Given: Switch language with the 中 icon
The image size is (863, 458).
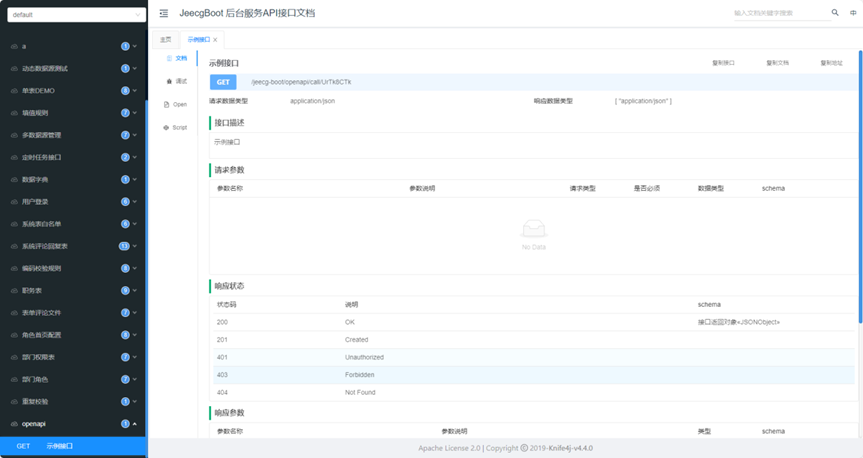Looking at the screenshot, I should point(853,13).
